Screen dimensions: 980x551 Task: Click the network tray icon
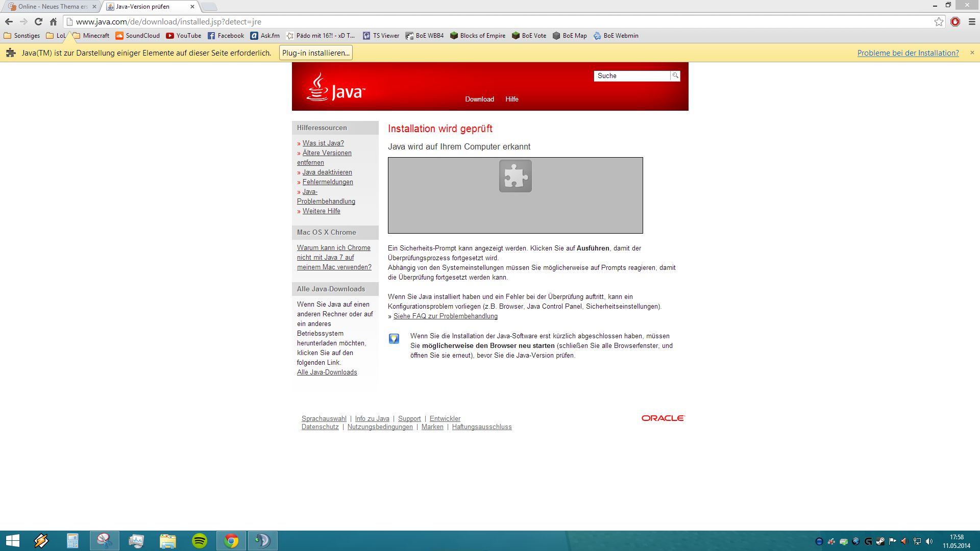click(917, 541)
